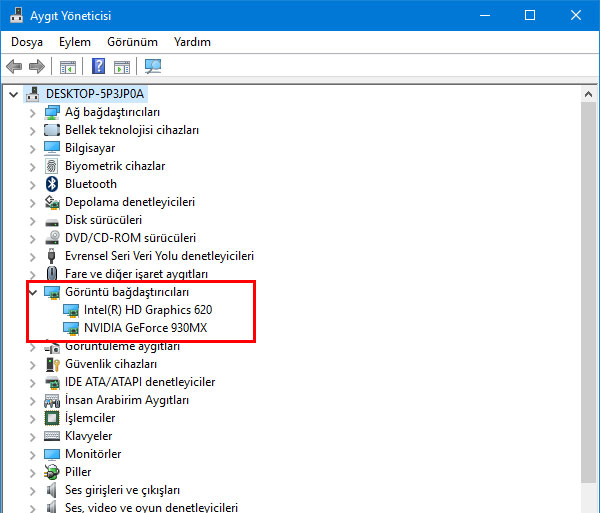600x513 pixels.
Task: Select Biyometrik cihazlar row text
Action: (115, 166)
